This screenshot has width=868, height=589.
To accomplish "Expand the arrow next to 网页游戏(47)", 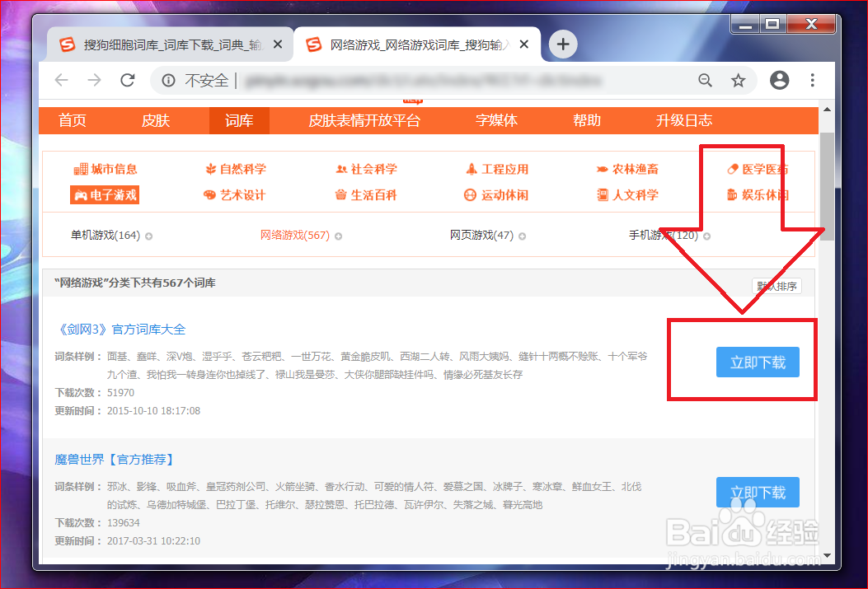I will pos(522,236).
